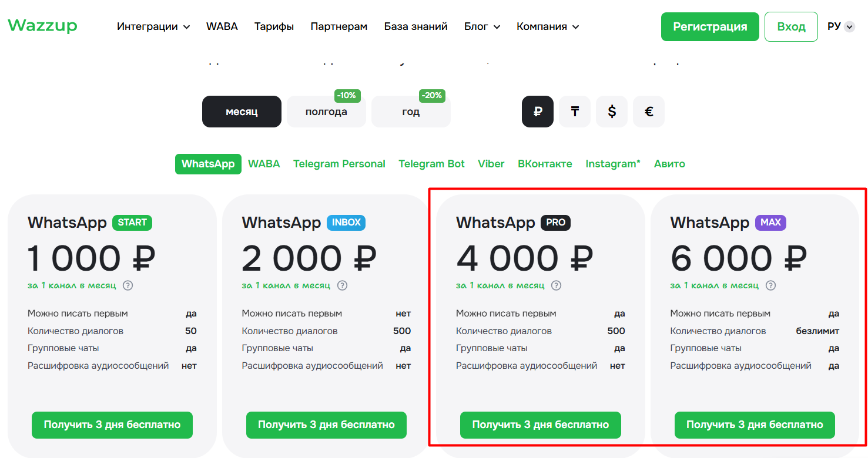Select the tenge currency icon
The height and width of the screenshot is (458, 868).
point(575,112)
